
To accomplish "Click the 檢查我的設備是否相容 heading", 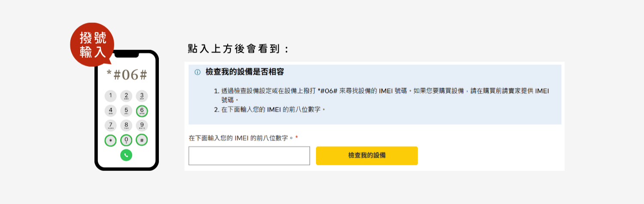I will 245,72.
